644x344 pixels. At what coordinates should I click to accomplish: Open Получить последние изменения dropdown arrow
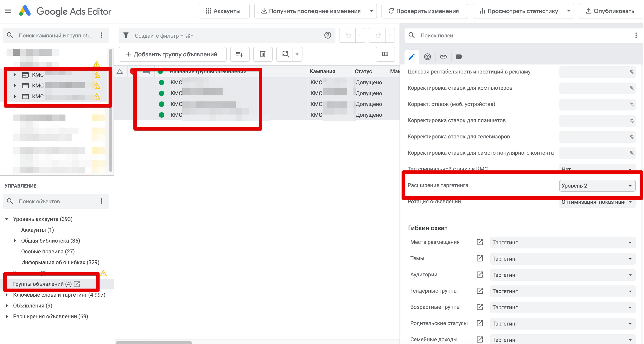coord(371,11)
